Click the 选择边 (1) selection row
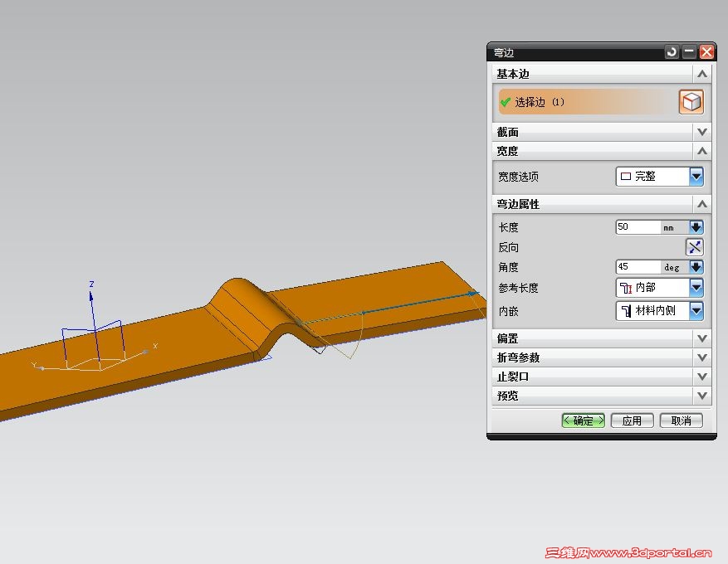The height and width of the screenshot is (564, 728). coord(588,102)
